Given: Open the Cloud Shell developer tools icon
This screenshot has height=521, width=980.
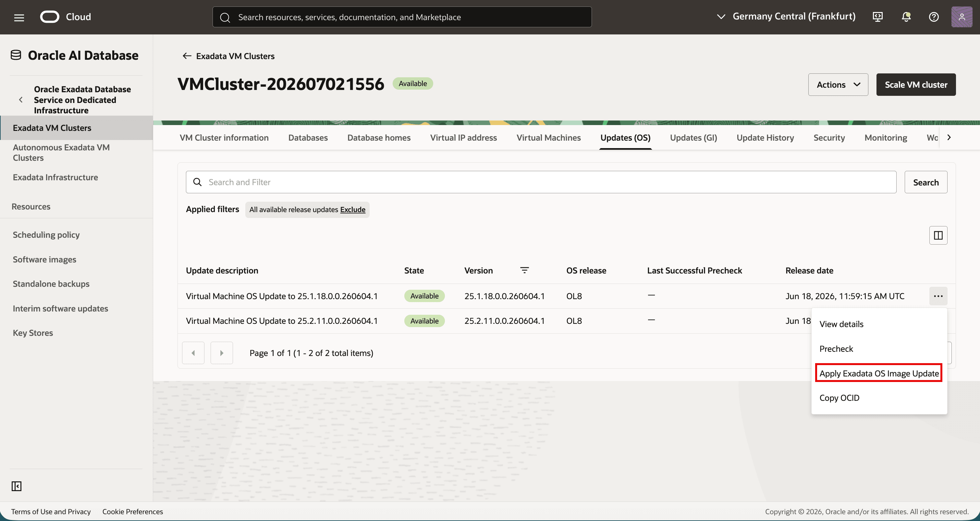Looking at the screenshot, I should (878, 17).
